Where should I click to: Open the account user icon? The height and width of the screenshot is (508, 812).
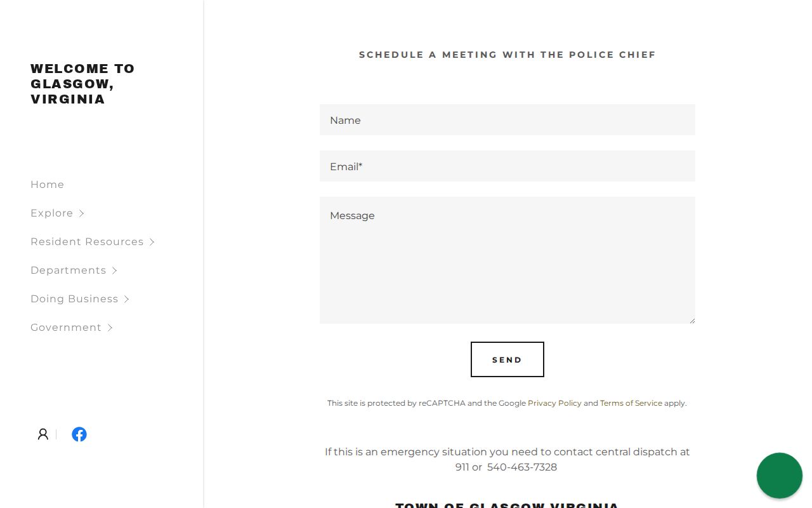[x=43, y=434]
